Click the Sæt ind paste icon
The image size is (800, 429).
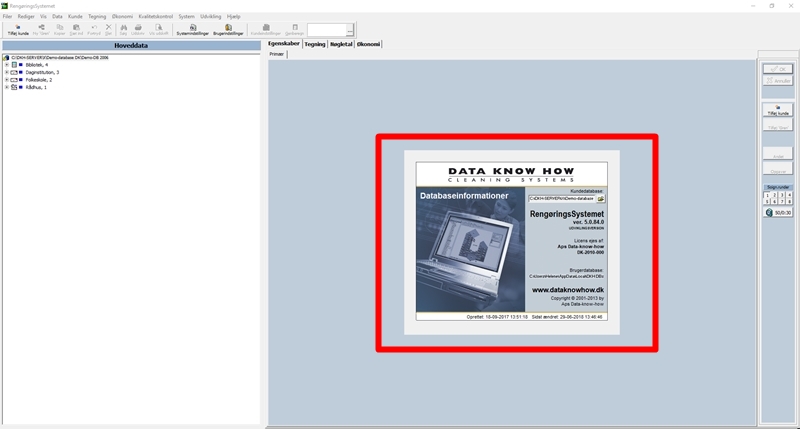point(76,30)
